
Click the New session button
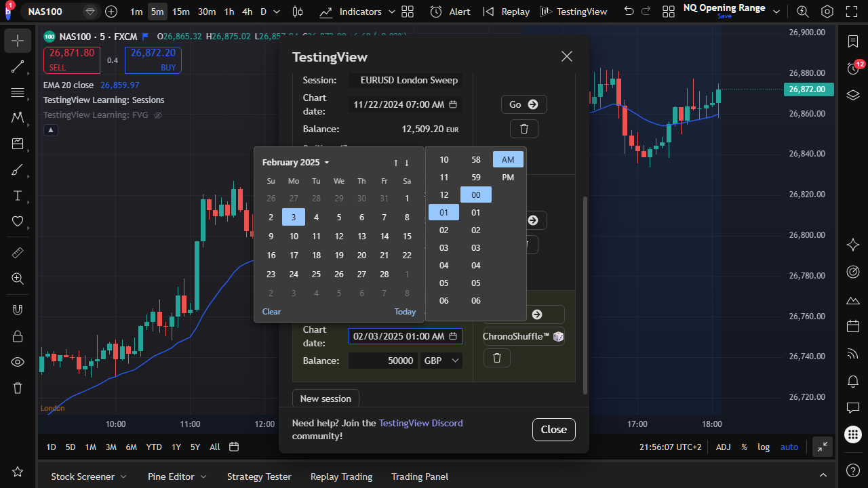(x=325, y=399)
